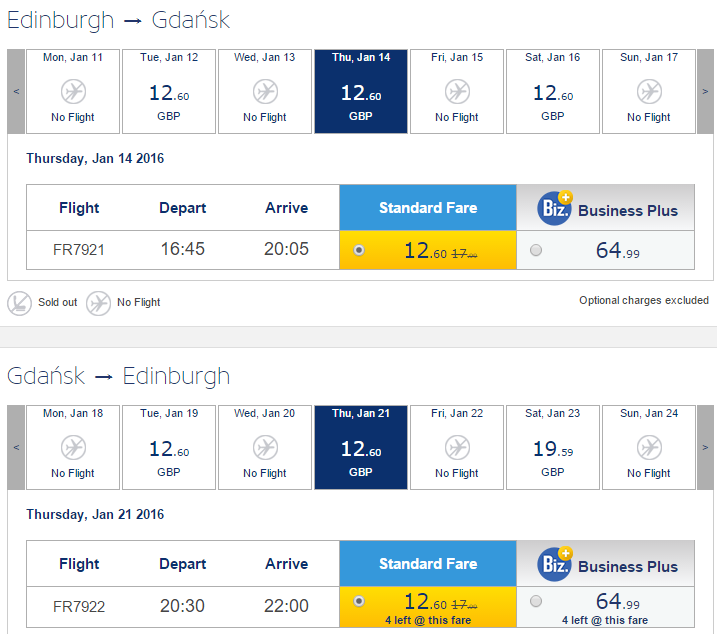Choose Sat, Jan 23 return date tab

click(553, 447)
